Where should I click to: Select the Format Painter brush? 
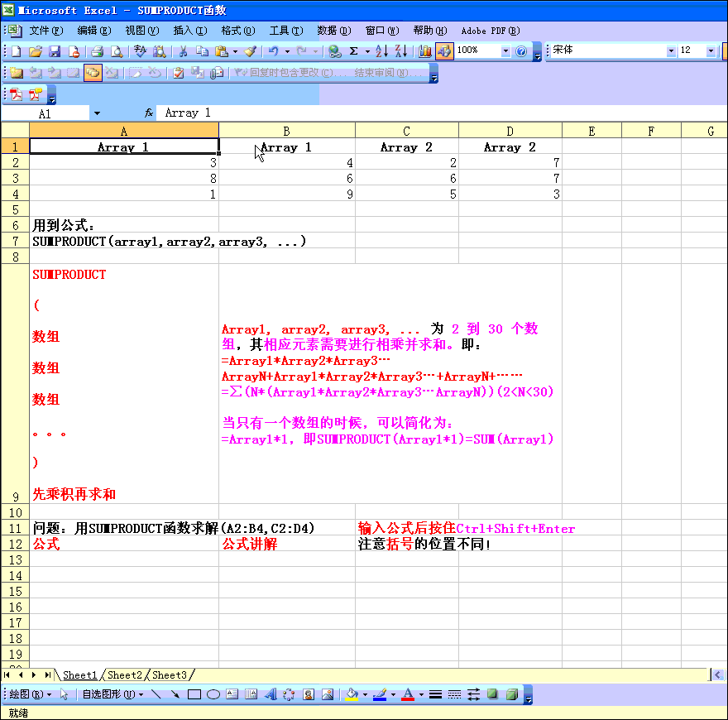point(250,51)
